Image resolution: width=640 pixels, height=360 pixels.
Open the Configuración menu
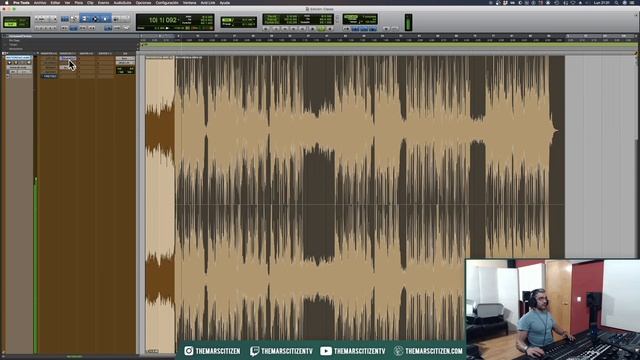pyautogui.click(x=167, y=2)
